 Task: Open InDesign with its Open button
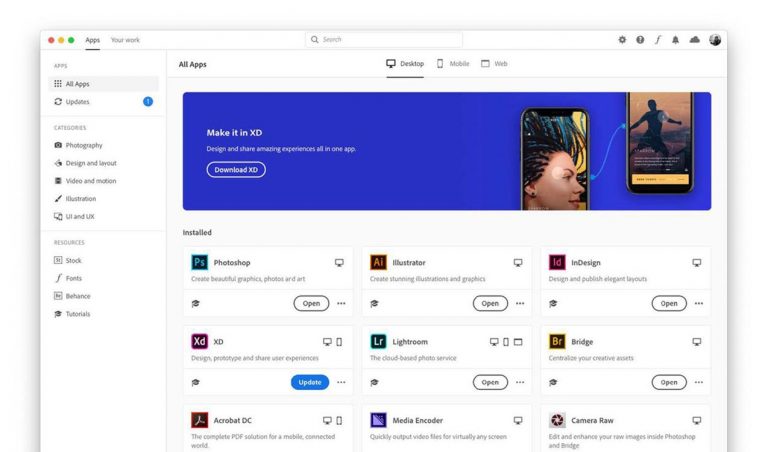tap(669, 304)
